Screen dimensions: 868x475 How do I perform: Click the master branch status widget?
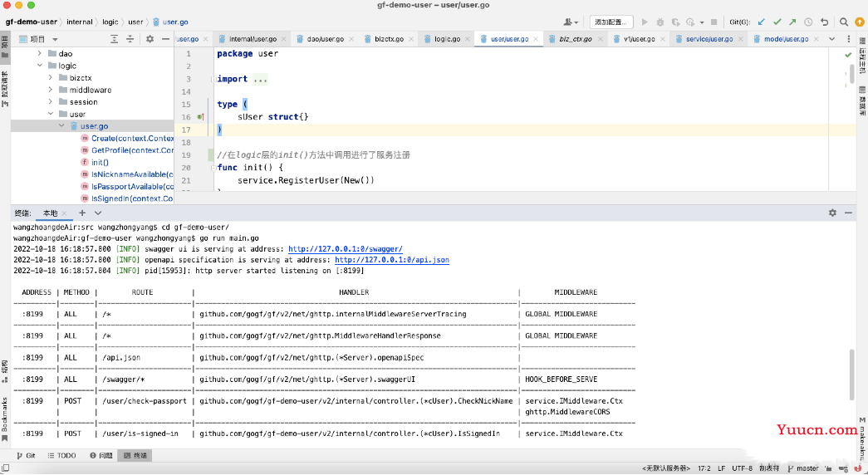(x=802, y=468)
